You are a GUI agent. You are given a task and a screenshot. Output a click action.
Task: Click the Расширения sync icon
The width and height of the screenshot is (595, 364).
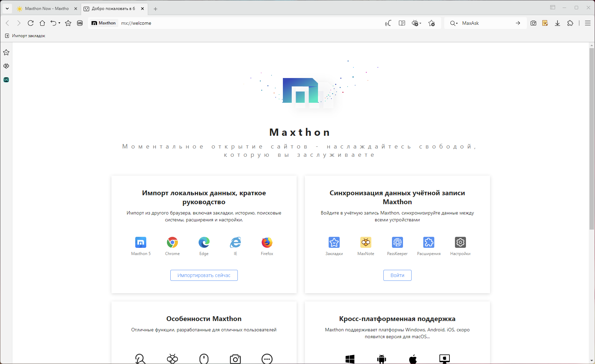coord(429,242)
